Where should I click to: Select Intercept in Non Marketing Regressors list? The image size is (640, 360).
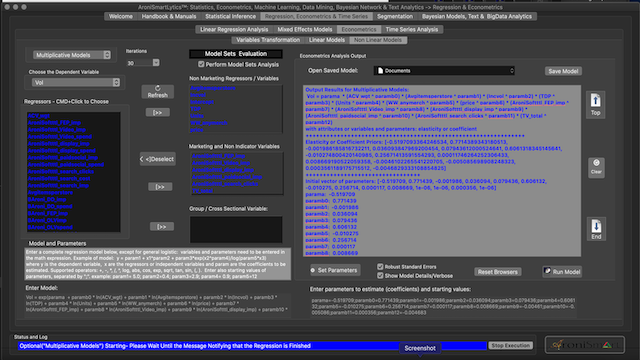pyautogui.click(x=202, y=102)
